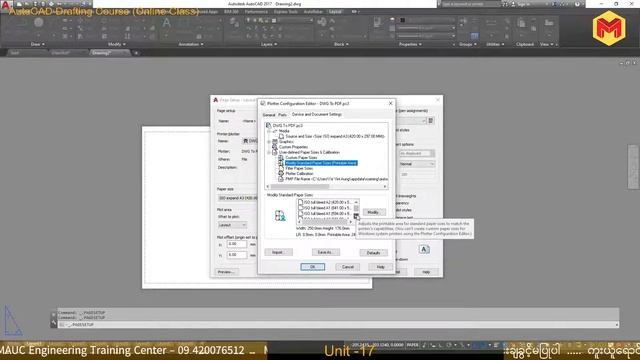The image size is (640, 360).
Task: Open the Shade plot As displayed dropdown
Action: coord(417,153)
